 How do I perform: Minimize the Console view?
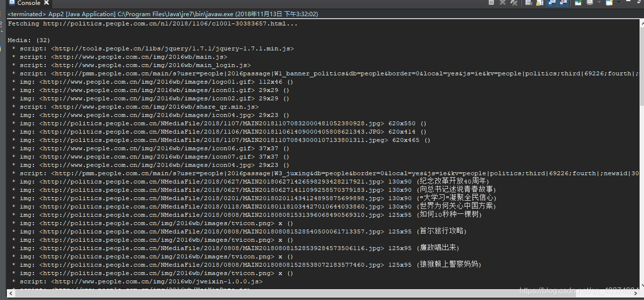(x=628, y=2)
